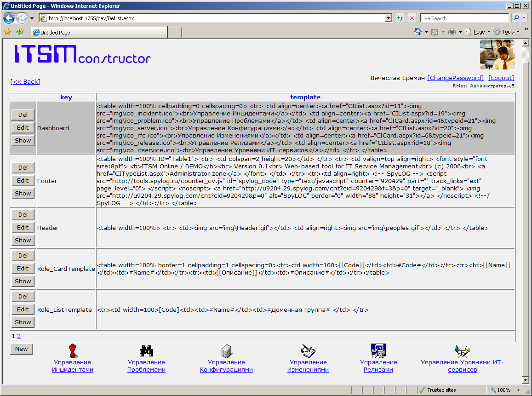Viewport: 532px width, 396px height.
Task: Click the binoculars problem management icon
Action: (146, 351)
